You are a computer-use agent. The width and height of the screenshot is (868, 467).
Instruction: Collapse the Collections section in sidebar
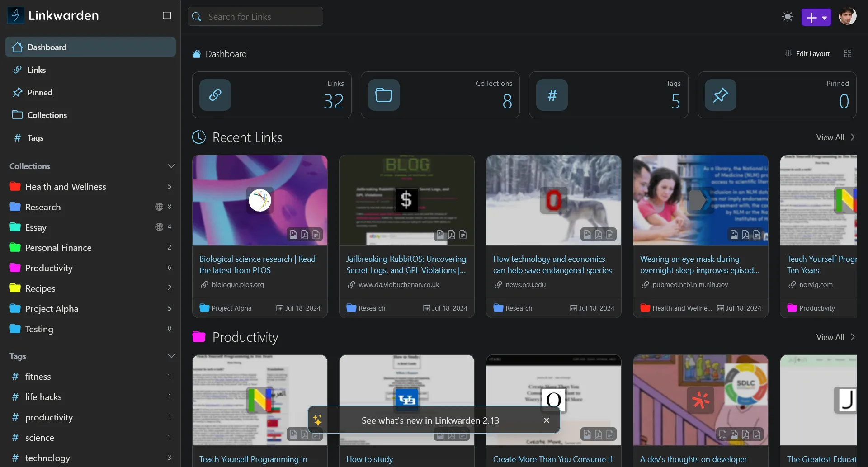click(x=171, y=166)
